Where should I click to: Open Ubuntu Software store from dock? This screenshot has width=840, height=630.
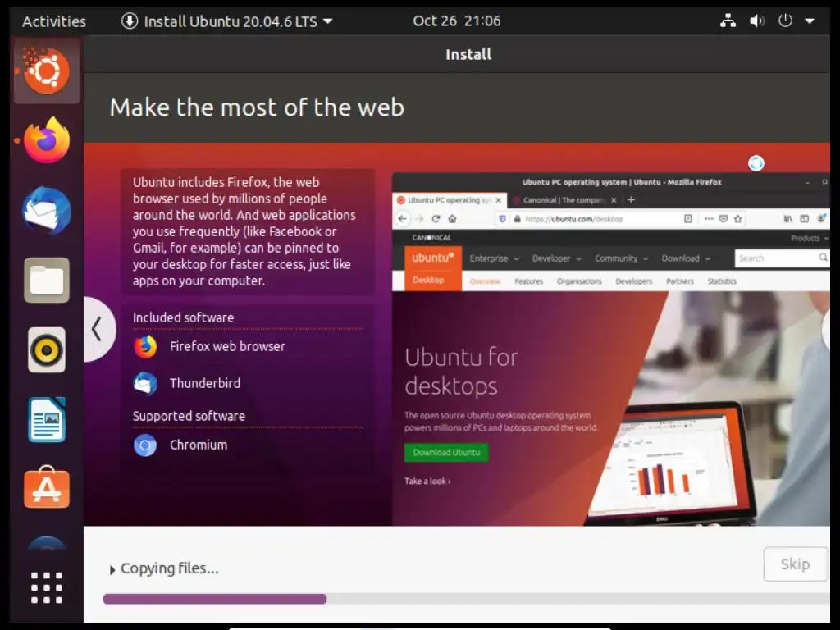click(47, 487)
